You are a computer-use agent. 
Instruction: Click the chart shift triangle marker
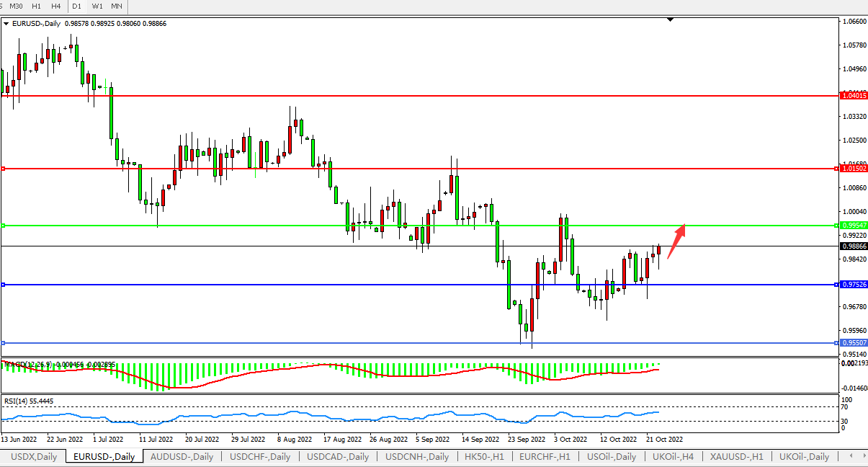click(x=671, y=20)
